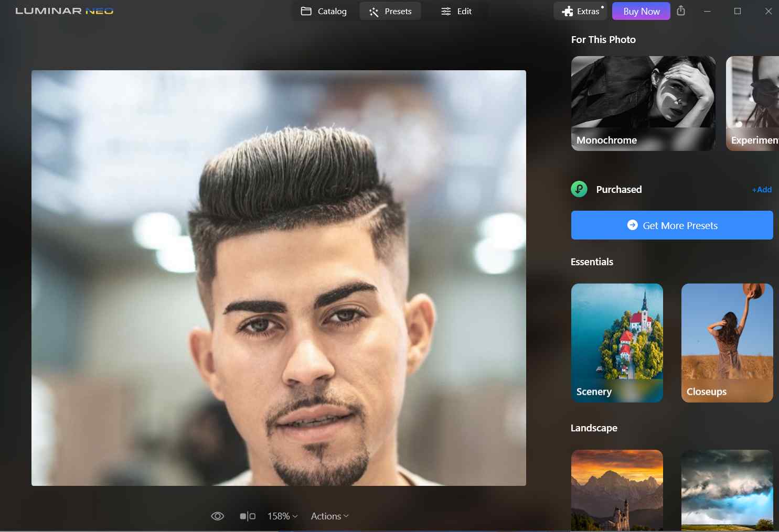Open the +Add dropdown for Purchased presets
Screen dimensions: 779x532
(x=761, y=189)
